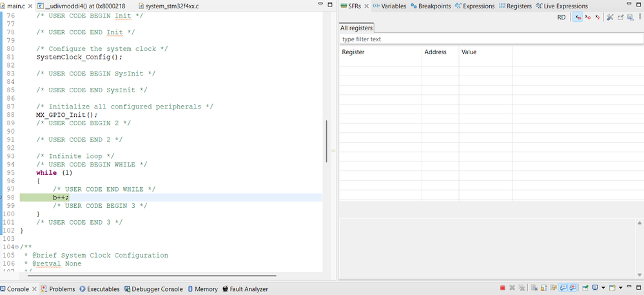Open the system_stm32f4xx.c editor tab
The image size is (644, 295).
[168, 6]
